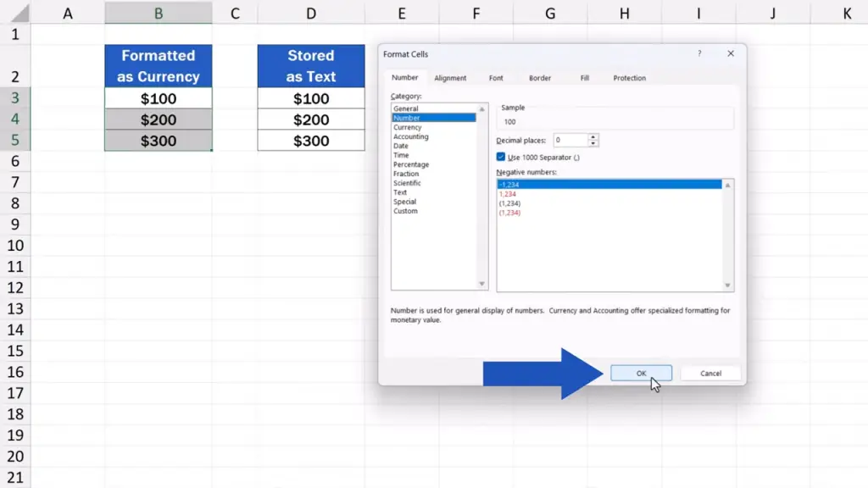Open the Font tab
Viewport: 868px width, 488px height.
[496, 78]
